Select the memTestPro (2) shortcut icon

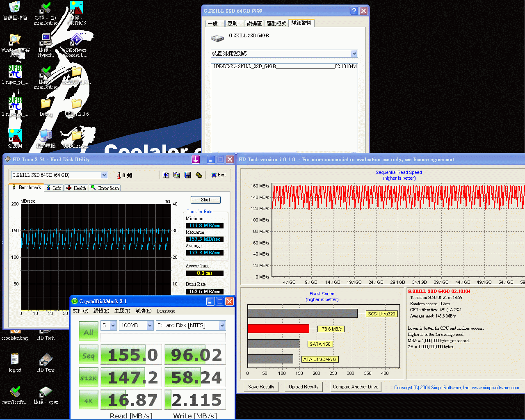tap(46, 14)
